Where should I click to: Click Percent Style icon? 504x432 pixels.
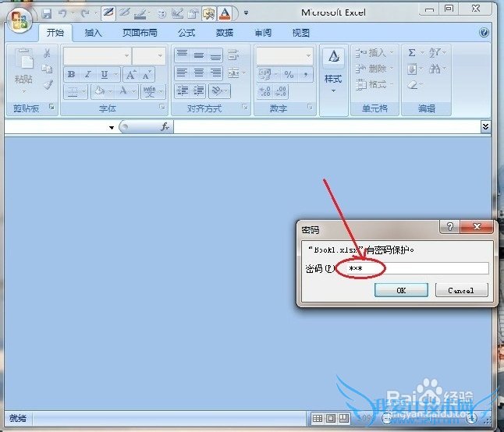pyautogui.click(x=289, y=75)
